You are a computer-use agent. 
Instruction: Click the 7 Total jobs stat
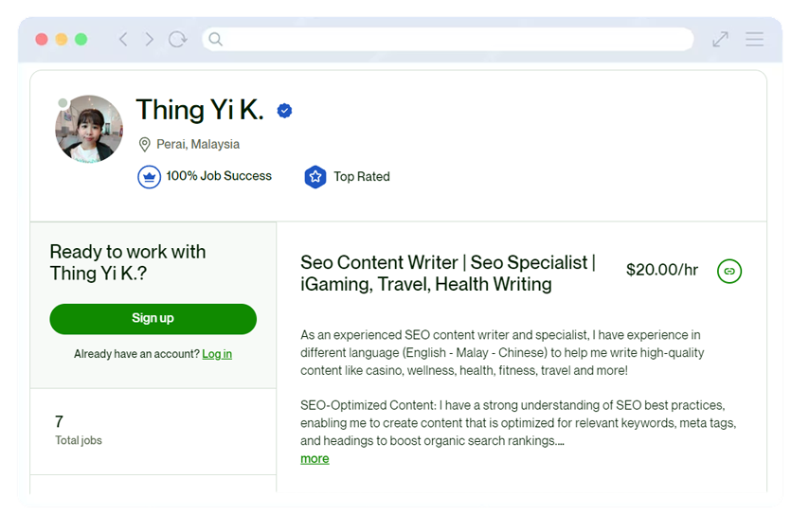[x=78, y=430]
